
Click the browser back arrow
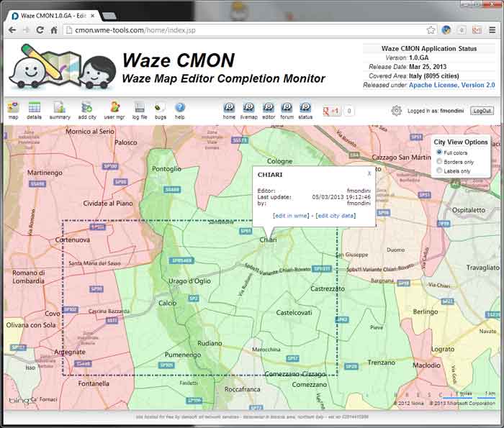(x=12, y=30)
